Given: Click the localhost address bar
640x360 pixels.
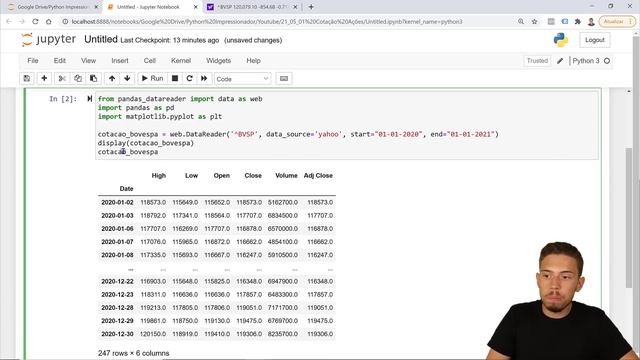Looking at the screenshot, I should coord(267,22).
